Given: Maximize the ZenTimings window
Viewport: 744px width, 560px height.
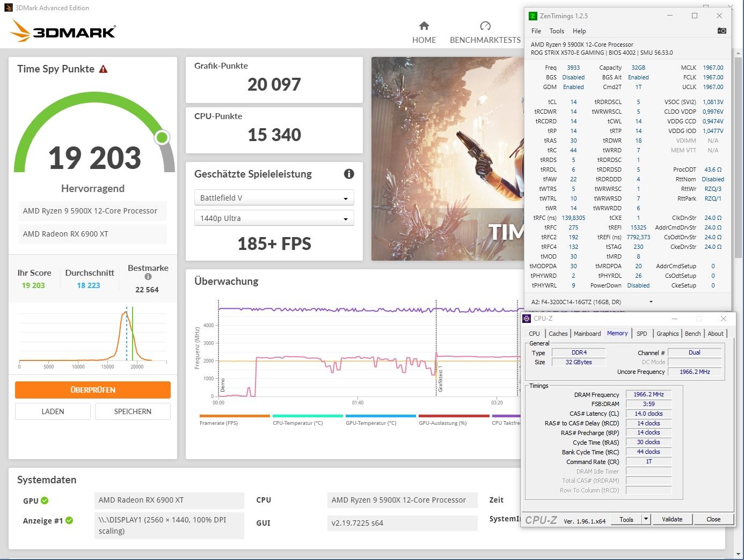Looking at the screenshot, I should pos(695,16).
